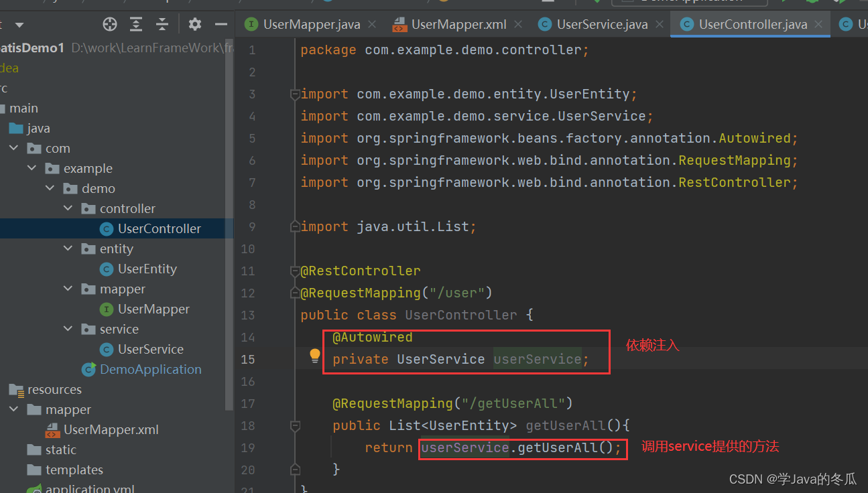Image resolution: width=868 pixels, height=493 pixels.
Task: Fold the import block at line 3
Action: coord(294,94)
